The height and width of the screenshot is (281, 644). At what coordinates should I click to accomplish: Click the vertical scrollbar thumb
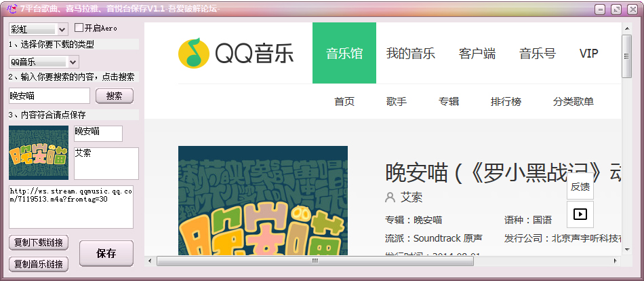627,56
